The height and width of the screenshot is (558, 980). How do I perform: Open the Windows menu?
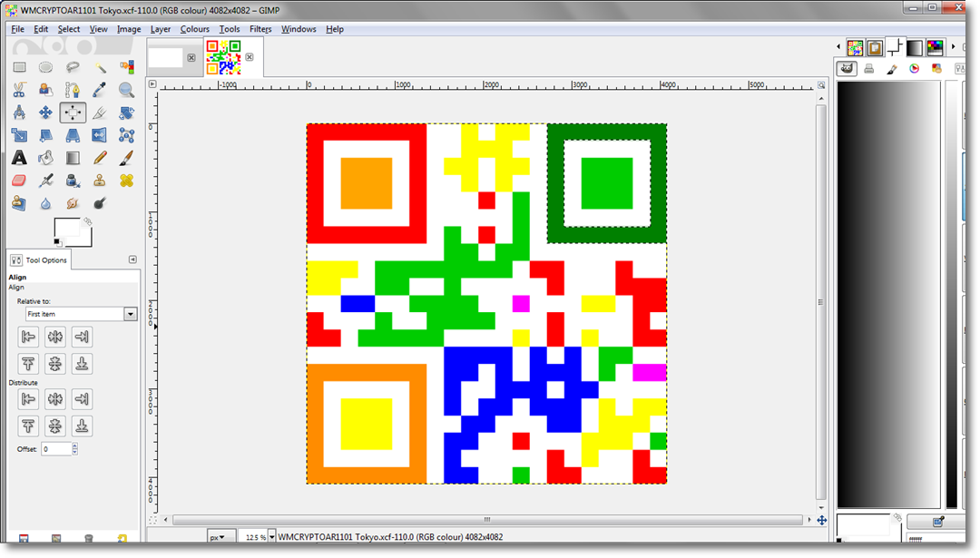(299, 29)
